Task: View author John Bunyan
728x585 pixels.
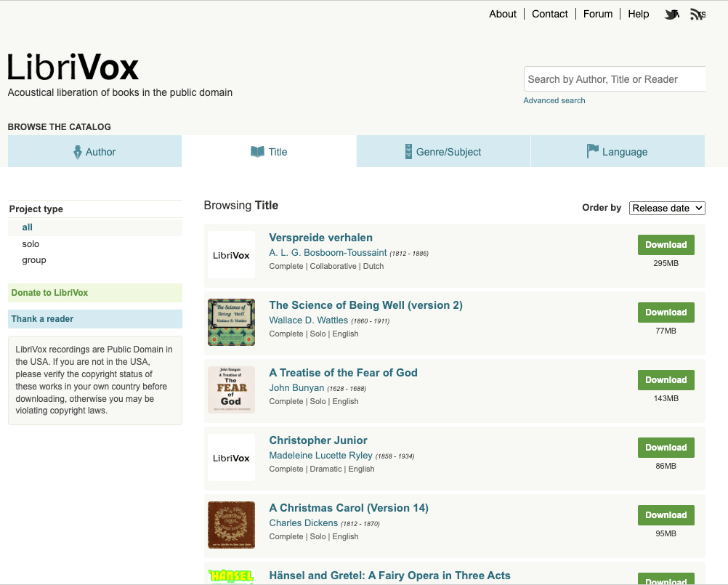Action: click(296, 387)
